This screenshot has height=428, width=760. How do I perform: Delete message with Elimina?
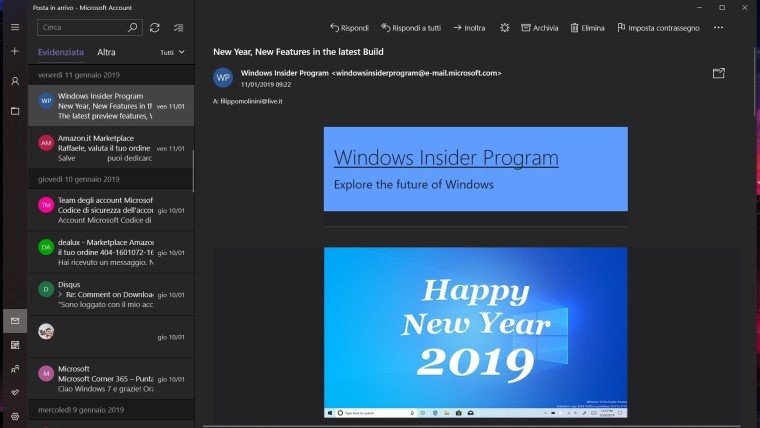[587, 28]
